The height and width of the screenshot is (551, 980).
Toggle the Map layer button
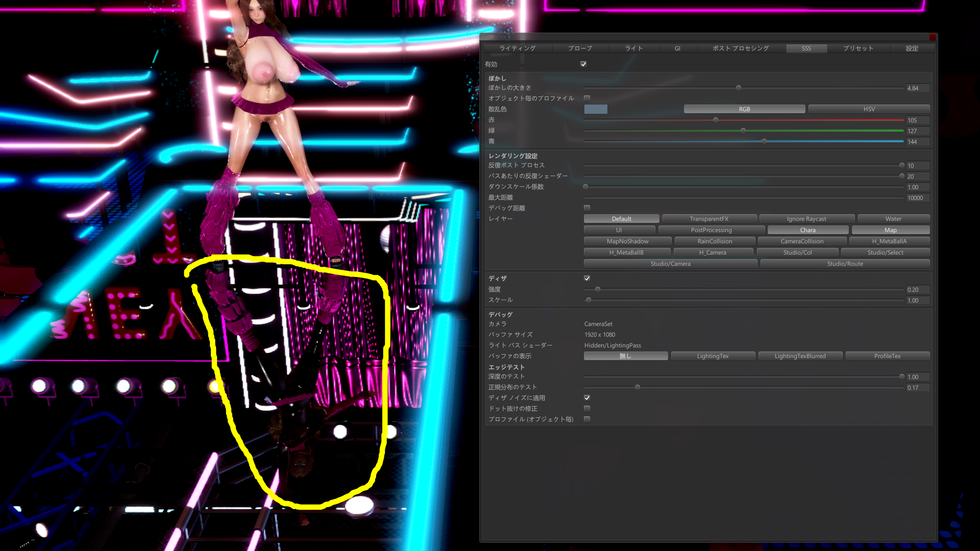click(x=890, y=230)
